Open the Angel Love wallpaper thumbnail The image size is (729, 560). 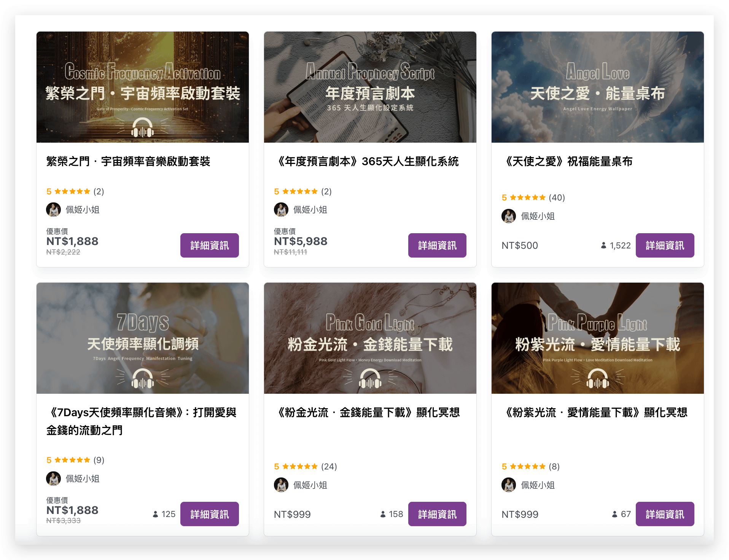(597, 87)
